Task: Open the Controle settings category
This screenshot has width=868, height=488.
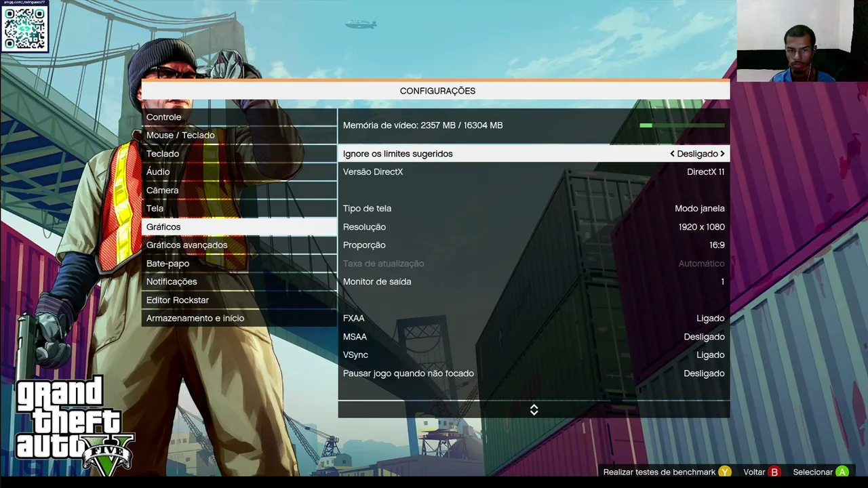Action: [x=239, y=117]
